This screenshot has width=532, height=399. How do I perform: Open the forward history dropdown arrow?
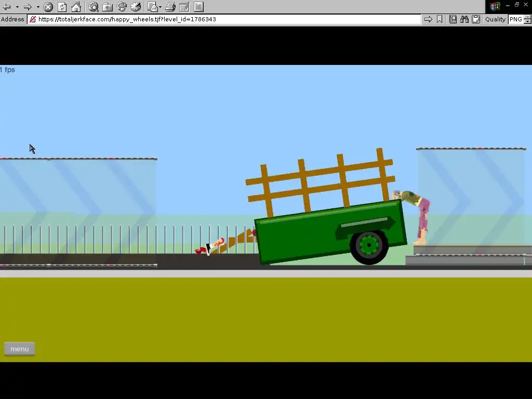tap(38, 7)
